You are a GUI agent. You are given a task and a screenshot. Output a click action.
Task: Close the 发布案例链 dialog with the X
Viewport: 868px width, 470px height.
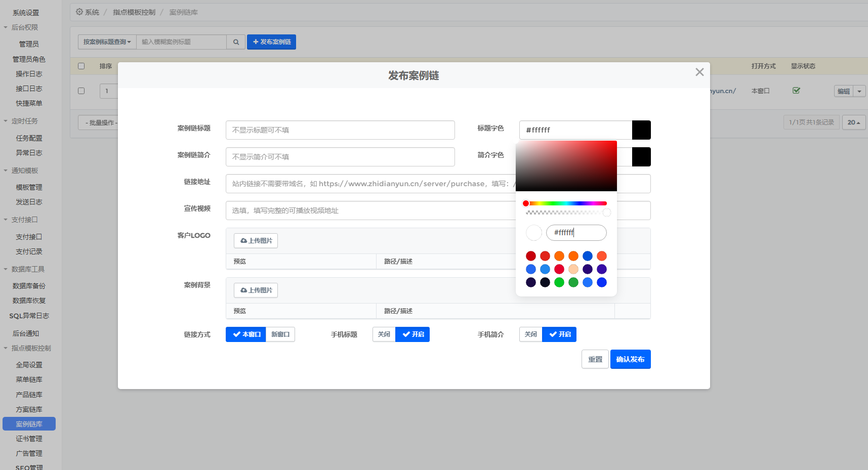coord(699,72)
